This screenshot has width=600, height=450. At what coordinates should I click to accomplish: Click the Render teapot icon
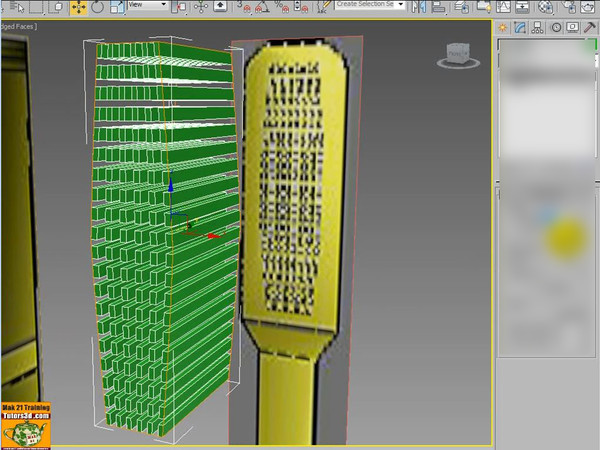pyautogui.click(x=588, y=7)
